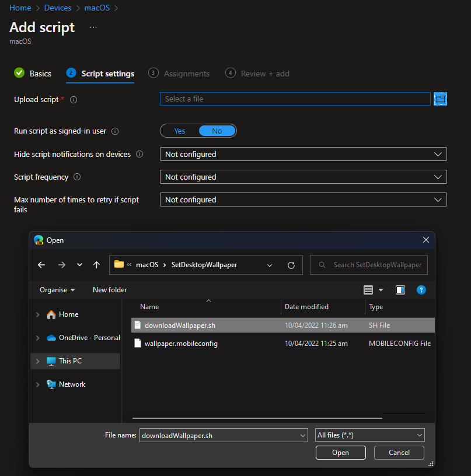Open the ellipsis menu beside Add script

pyautogui.click(x=93, y=27)
